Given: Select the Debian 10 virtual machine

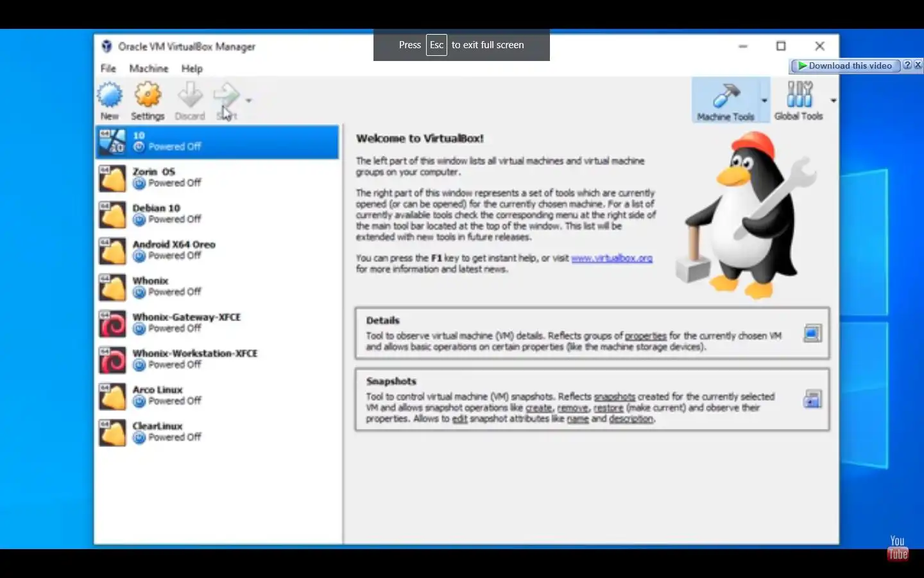Looking at the screenshot, I should 218,214.
